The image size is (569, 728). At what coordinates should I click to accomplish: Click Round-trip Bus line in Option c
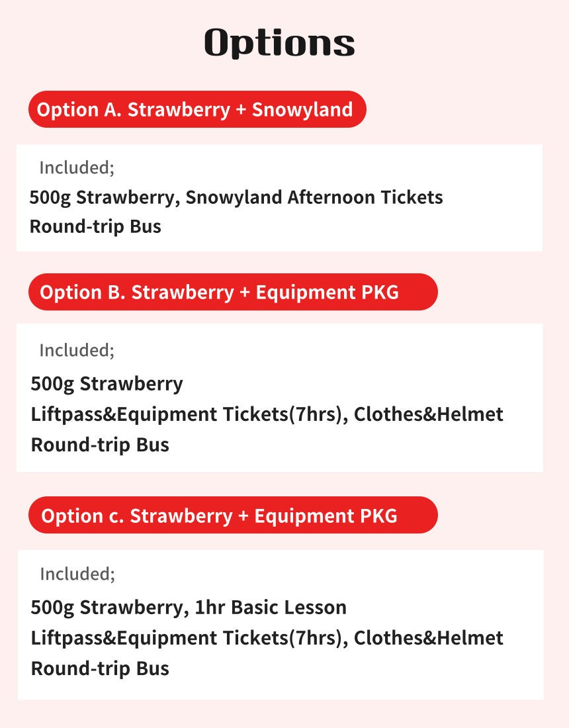100,668
